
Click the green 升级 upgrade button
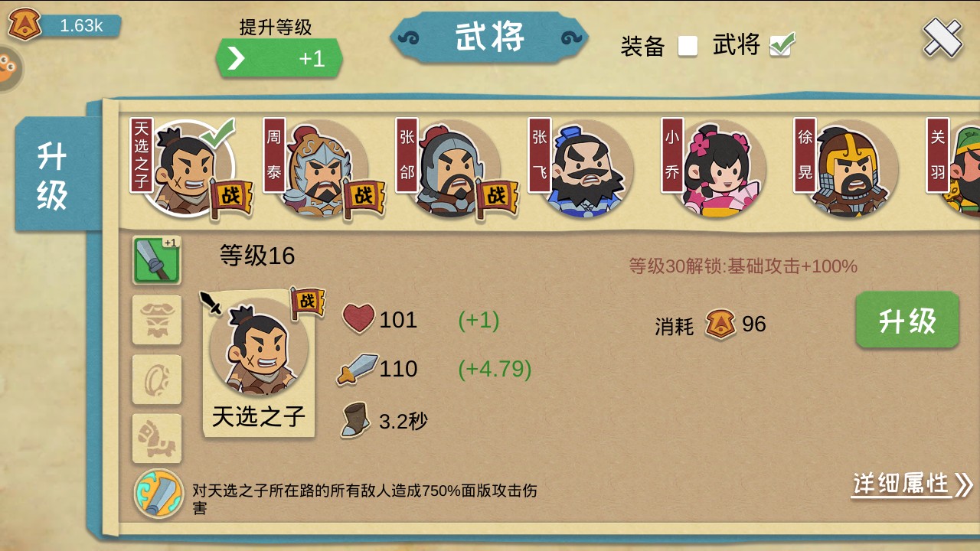pos(907,321)
